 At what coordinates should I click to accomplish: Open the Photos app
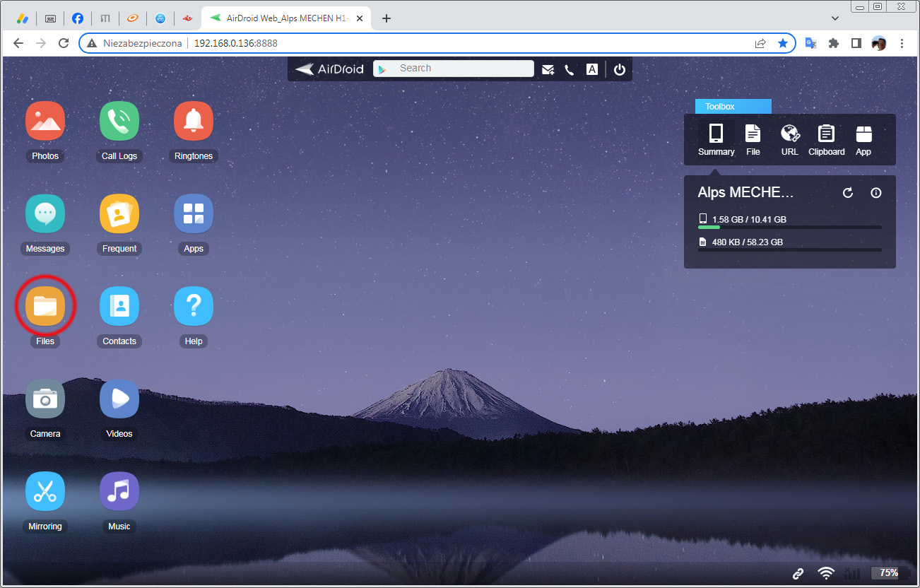[45, 121]
